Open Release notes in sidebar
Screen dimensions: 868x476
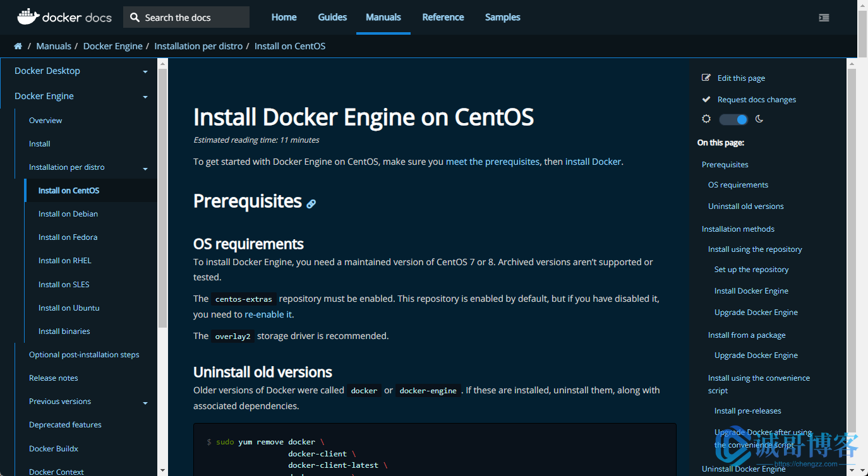(x=54, y=378)
